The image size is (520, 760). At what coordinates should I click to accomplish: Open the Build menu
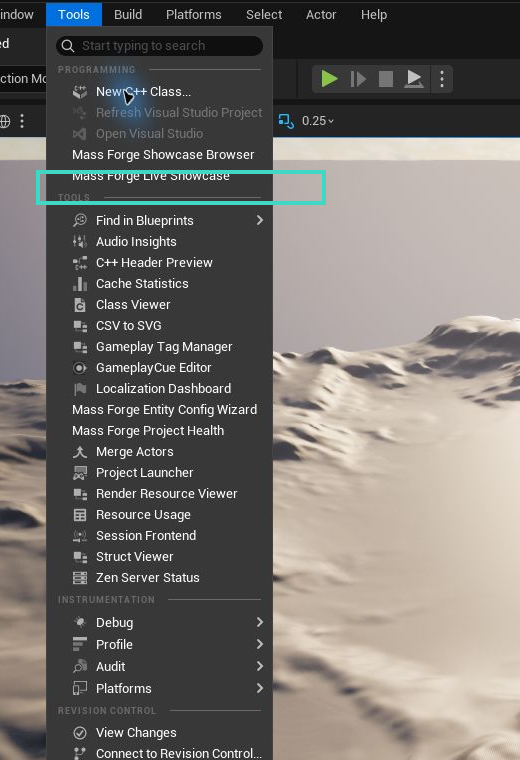[128, 15]
